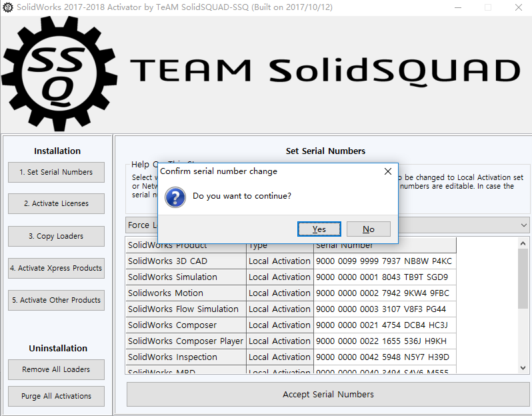Click the large SSQ gear logo
Viewport: 532px width, 416px height.
tap(59, 74)
